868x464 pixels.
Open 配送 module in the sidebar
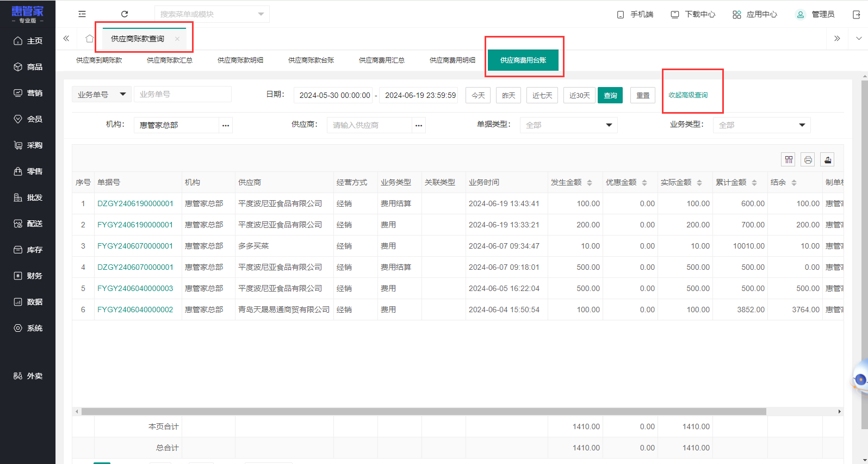coord(28,224)
